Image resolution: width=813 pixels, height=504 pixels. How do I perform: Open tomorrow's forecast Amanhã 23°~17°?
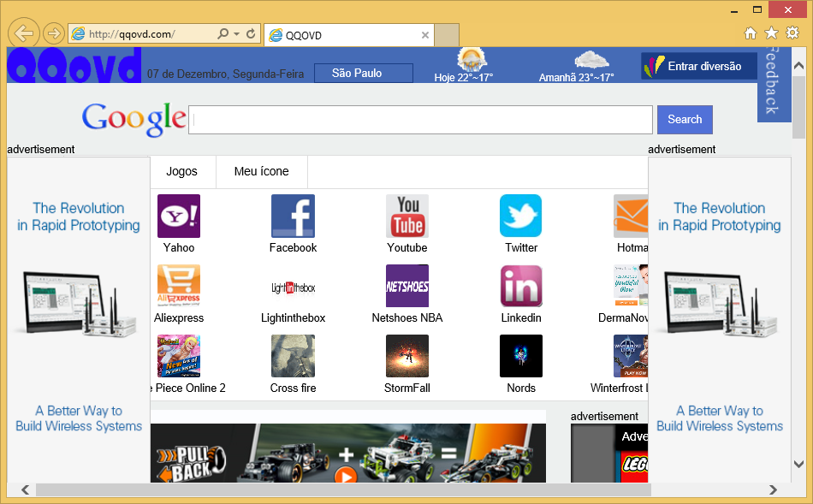[x=577, y=65]
